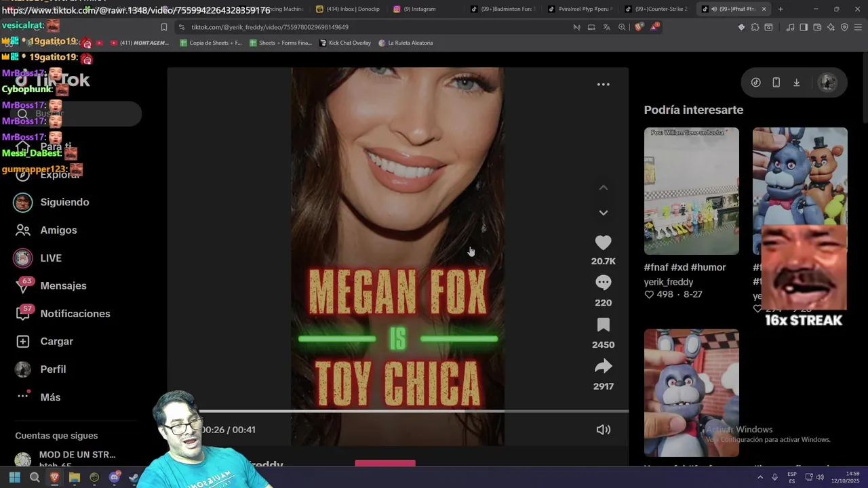868x488 pixels.
Task: Click the zoom magnifier icon in address bar
Action: (x=622, y=27)
